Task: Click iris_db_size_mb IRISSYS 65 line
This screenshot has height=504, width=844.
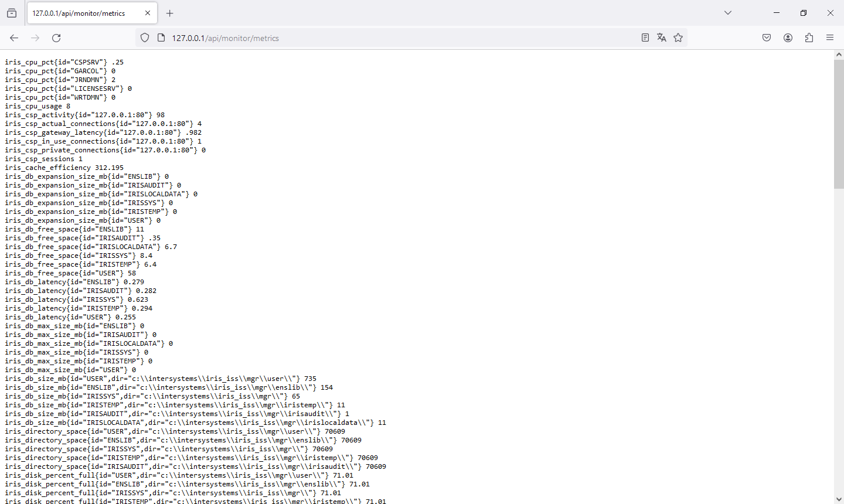Action: click(152, 396)
